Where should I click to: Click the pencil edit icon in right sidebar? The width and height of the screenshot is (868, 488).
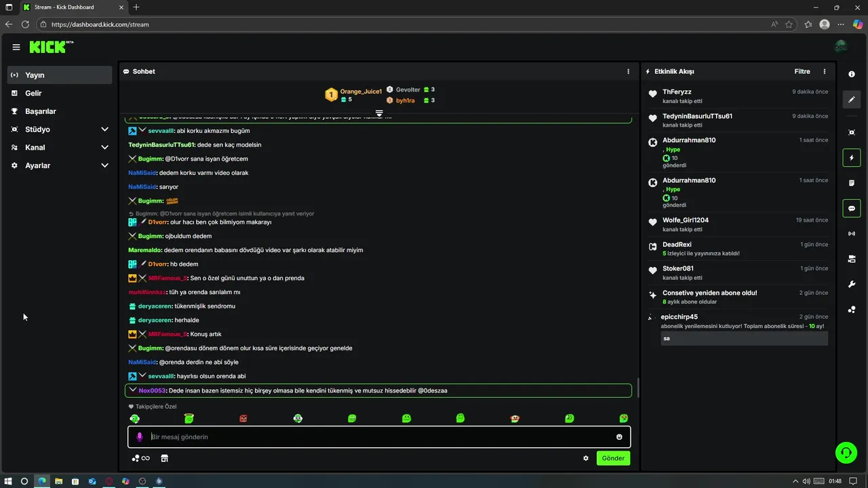[x=852, y=100]
